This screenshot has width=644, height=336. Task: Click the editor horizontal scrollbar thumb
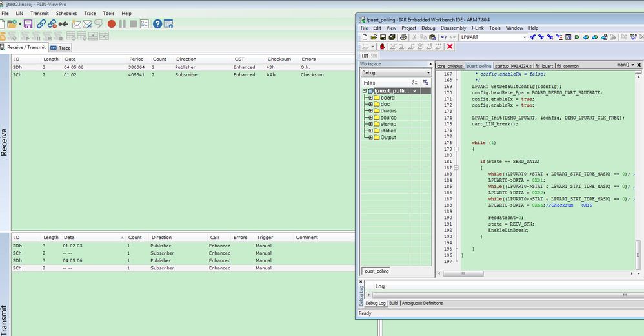pos(463,273)
